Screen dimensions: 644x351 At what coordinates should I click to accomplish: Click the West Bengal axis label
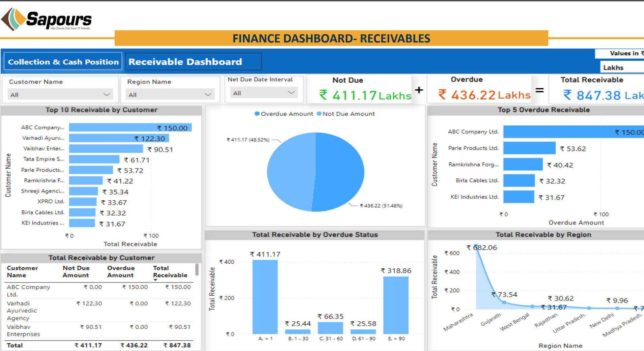tap(514, 322)
